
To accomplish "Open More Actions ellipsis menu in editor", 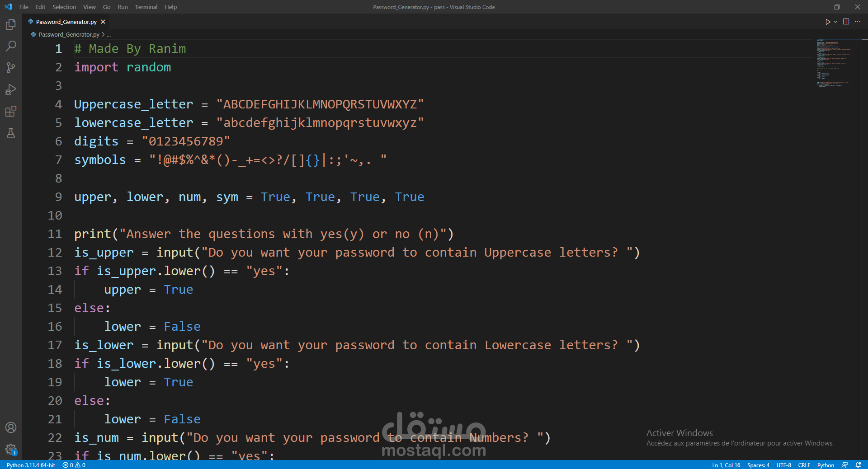I will 858,22.
